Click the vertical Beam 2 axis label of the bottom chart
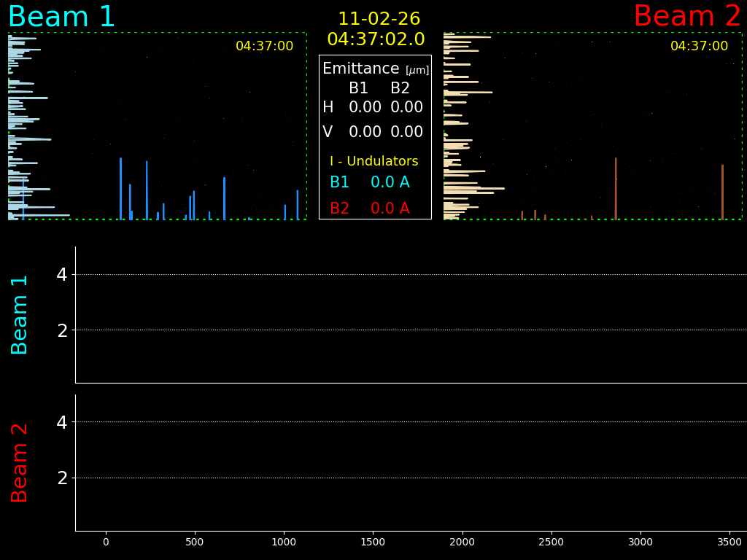 (x=20, y=462)
